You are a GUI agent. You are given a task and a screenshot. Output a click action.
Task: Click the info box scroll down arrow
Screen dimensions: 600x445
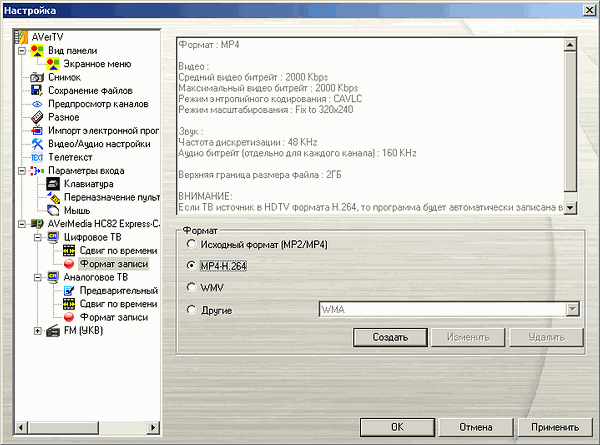(x=570, y=207)
